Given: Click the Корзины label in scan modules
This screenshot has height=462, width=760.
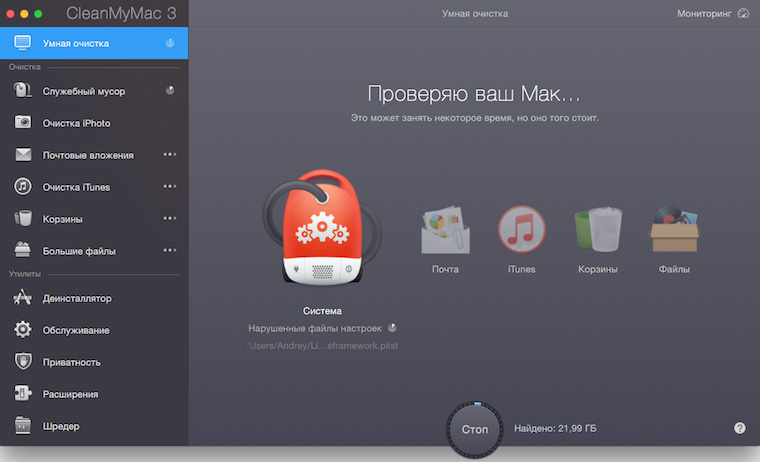Looking at the screenshot, I should 598,269.
